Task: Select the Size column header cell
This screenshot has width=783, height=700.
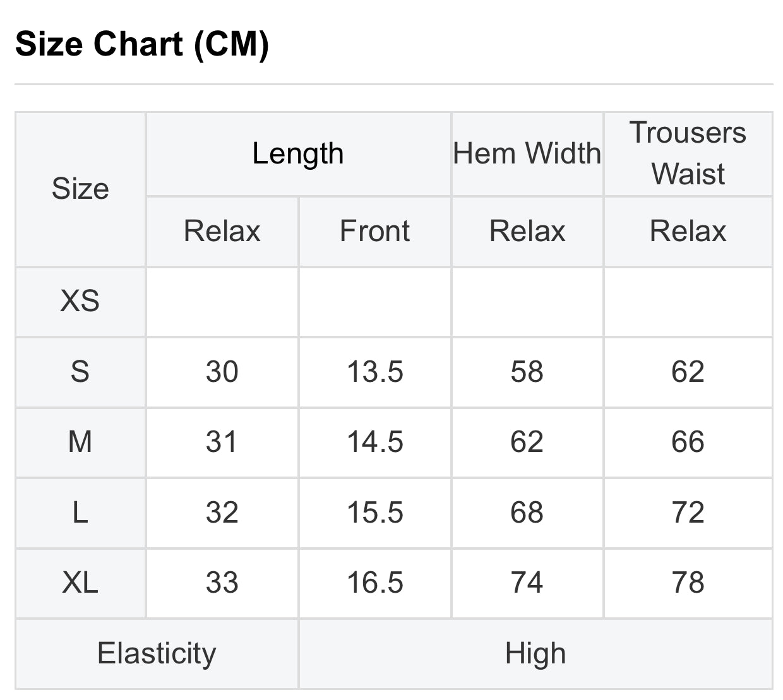Action: (x=80, y=189)
